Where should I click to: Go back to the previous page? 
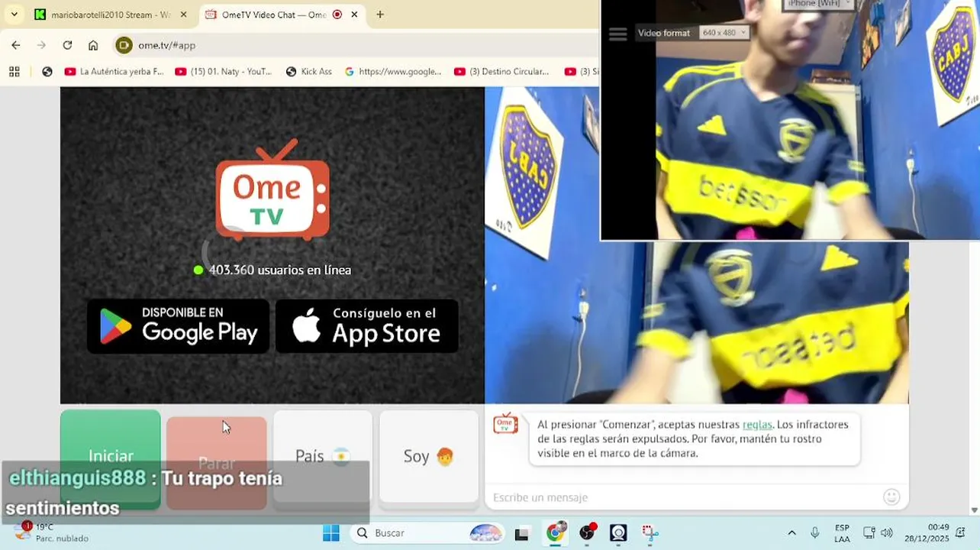point(16,45)
